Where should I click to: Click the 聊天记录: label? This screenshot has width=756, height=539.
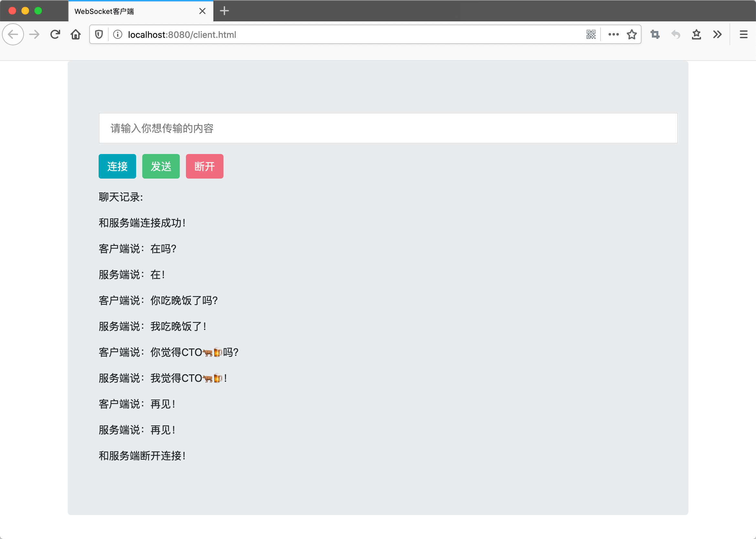coord(121,197)
